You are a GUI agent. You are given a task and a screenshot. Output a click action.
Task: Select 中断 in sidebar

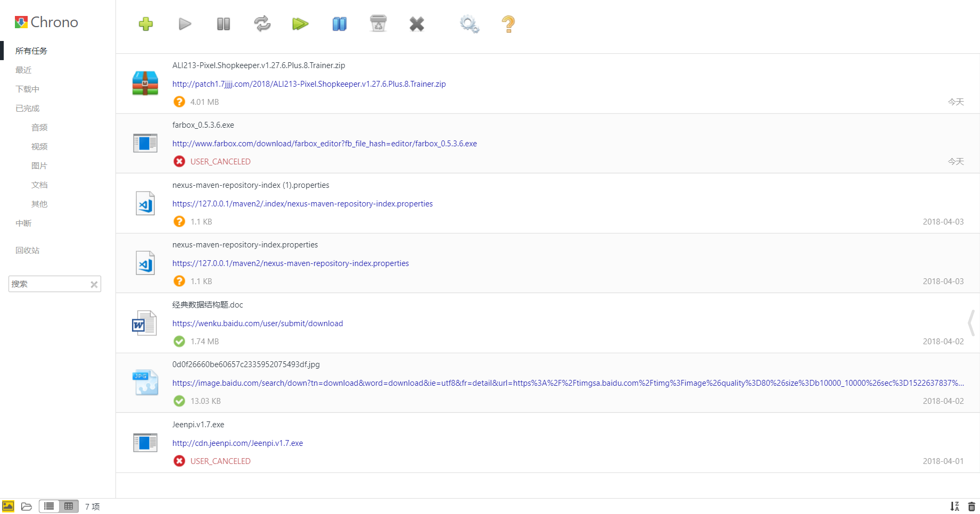(x=23, y=223)
